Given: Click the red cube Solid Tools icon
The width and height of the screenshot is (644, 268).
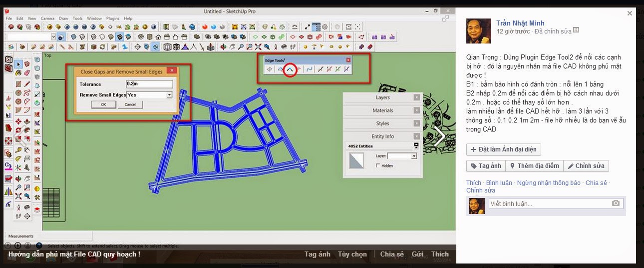Looking at the screenshot, I should (x=205, y=26).
